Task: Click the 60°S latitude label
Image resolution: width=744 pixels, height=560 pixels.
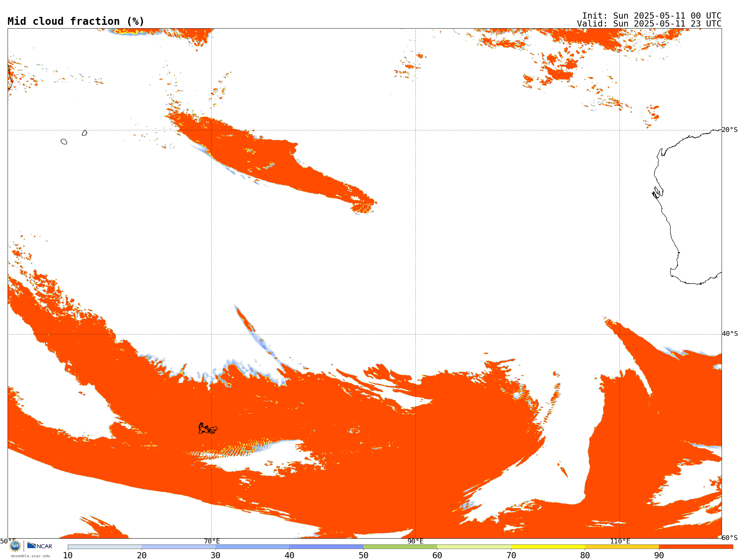Action: (730, 538)
